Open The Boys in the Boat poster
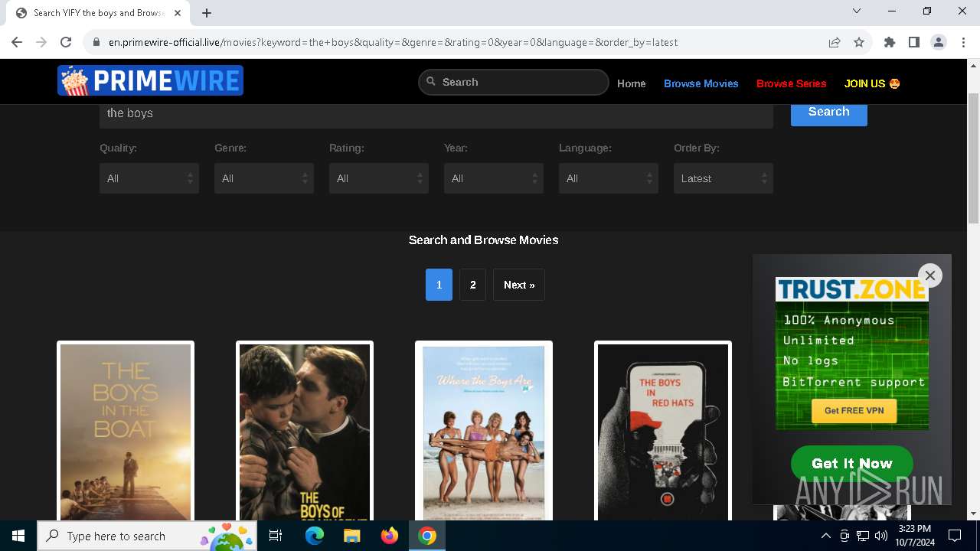 (126, 432)
